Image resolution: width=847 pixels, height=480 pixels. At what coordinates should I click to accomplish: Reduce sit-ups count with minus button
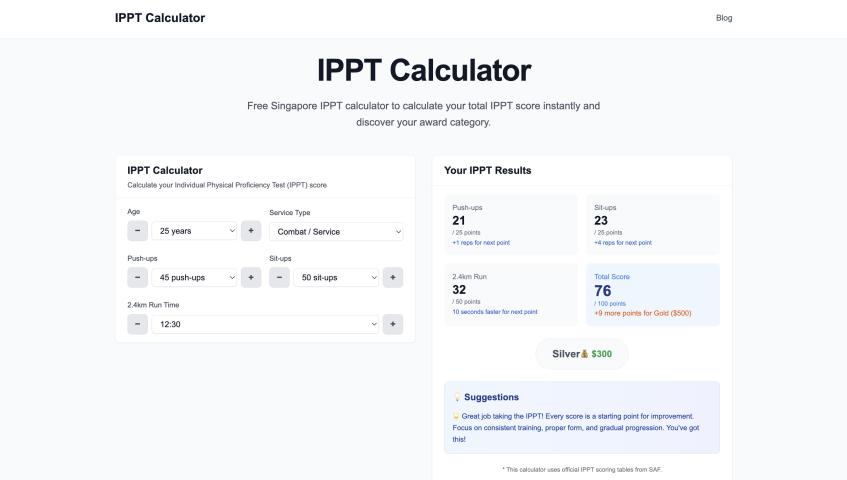280,277
